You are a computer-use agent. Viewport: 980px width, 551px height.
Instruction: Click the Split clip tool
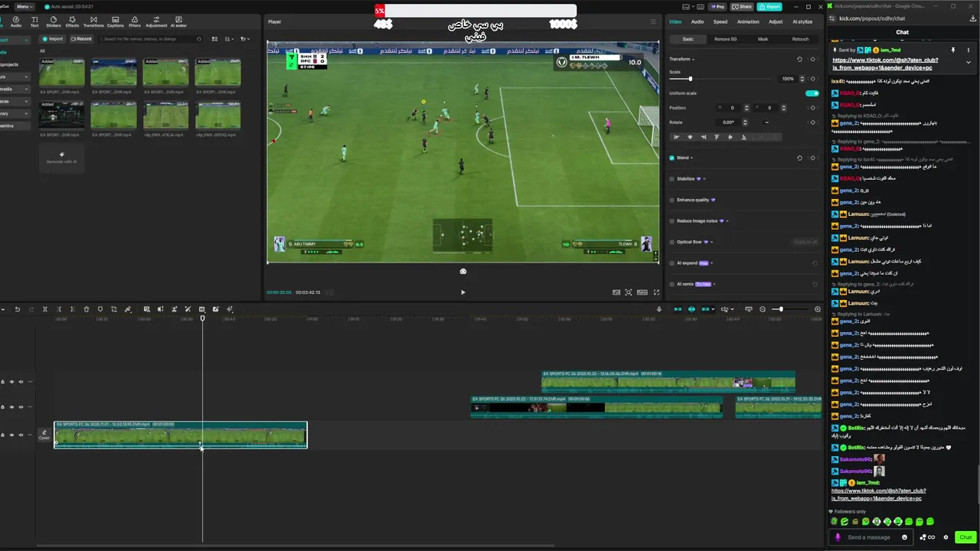tap(45, 309)
